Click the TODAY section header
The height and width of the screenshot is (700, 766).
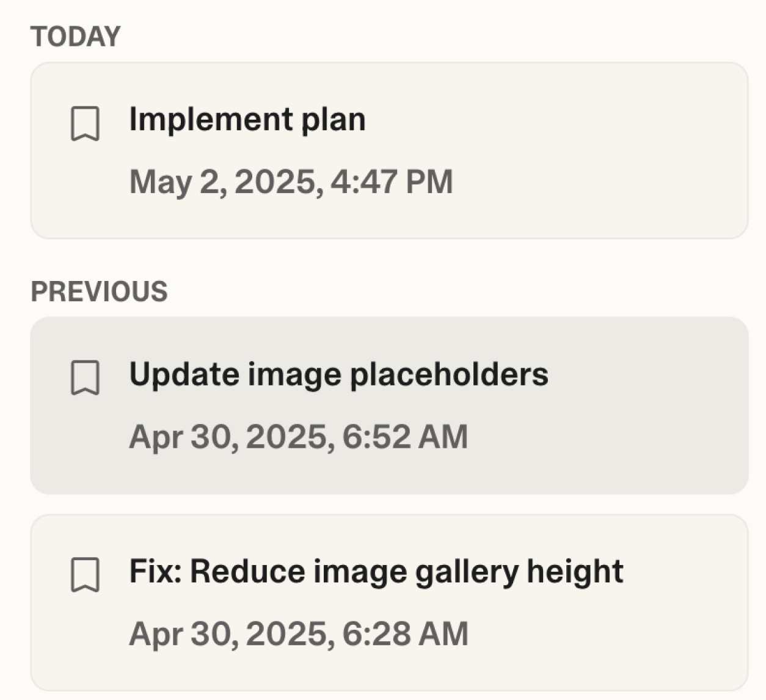[x=76, y=37]
